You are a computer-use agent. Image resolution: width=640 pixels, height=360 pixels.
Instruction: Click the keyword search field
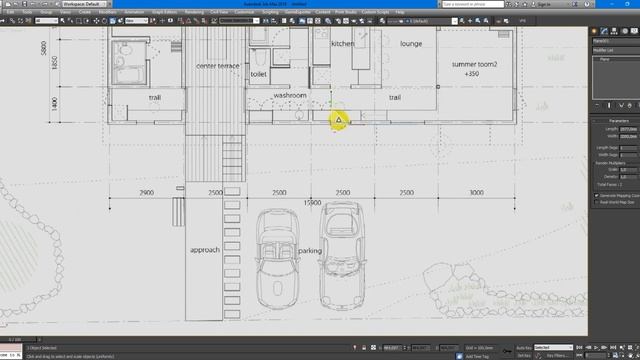click(473, 4)
